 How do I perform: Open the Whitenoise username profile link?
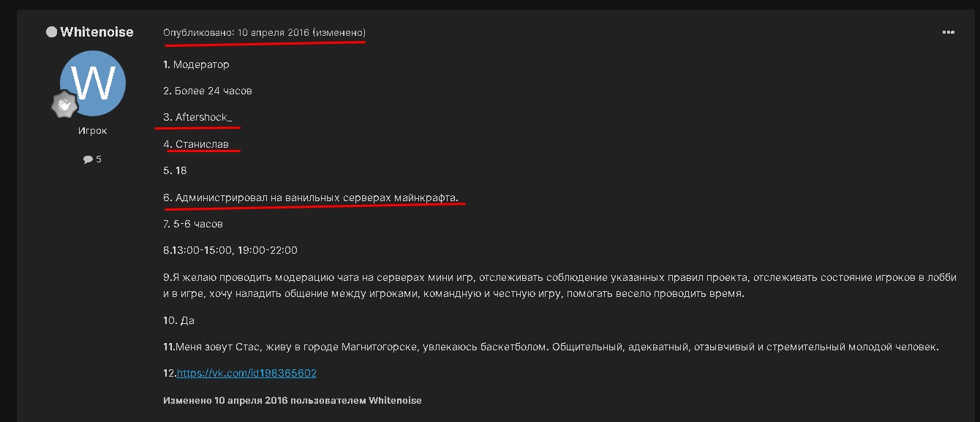[97, 32]
